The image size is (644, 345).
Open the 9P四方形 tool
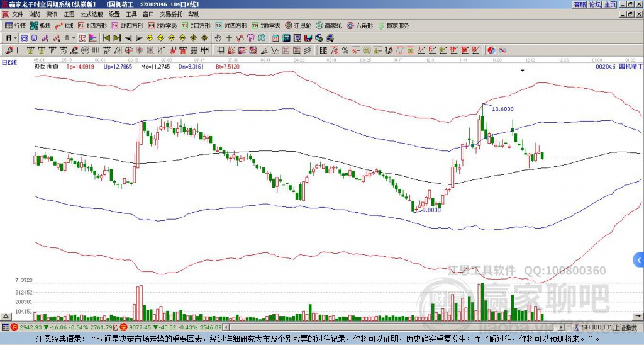click(x=127, y=25)
